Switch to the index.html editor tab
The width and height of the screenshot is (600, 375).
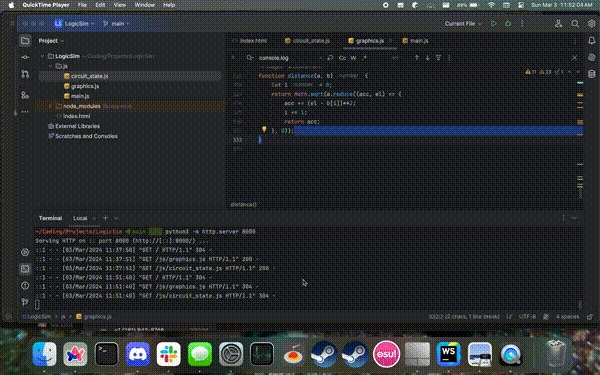pyautogui.click(x=250, y=41)
